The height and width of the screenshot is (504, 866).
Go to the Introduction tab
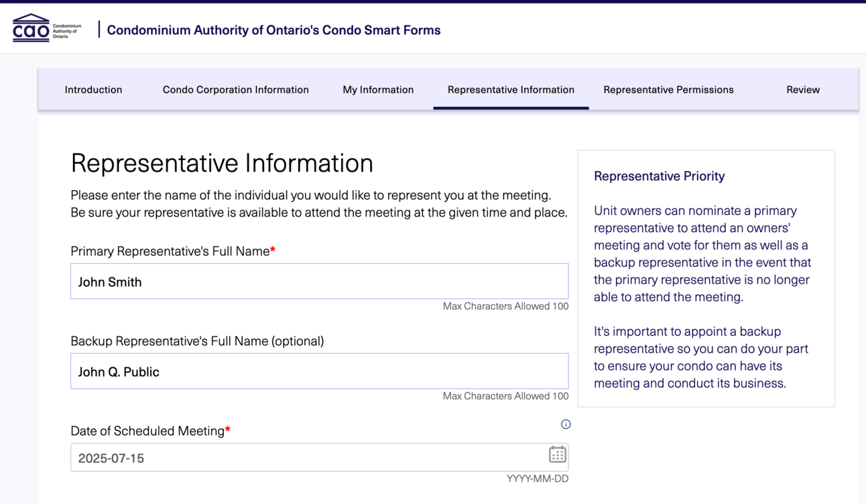(x=93, y=89)
